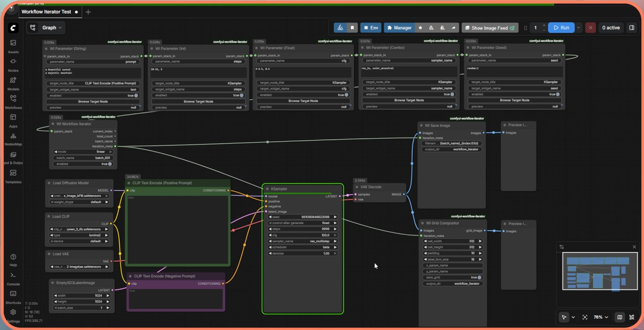Click Browse Target Node in Int parameter
The width and height of the screenshot is (644, 330).
pos(198,101)
